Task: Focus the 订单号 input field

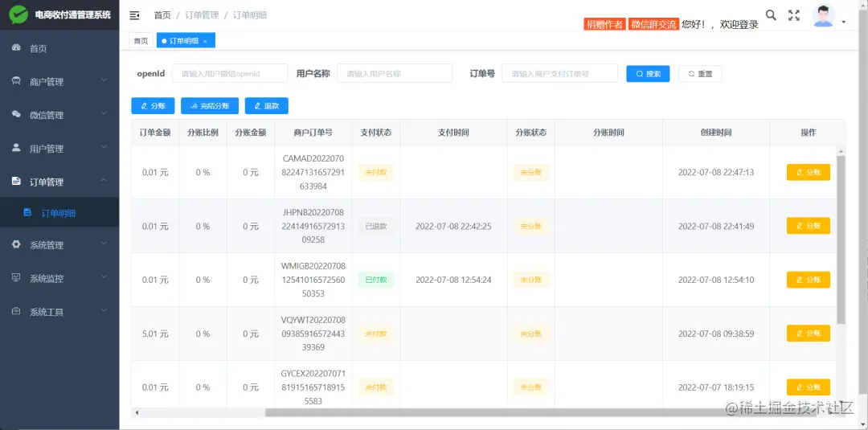Action: tap(559, 73)
